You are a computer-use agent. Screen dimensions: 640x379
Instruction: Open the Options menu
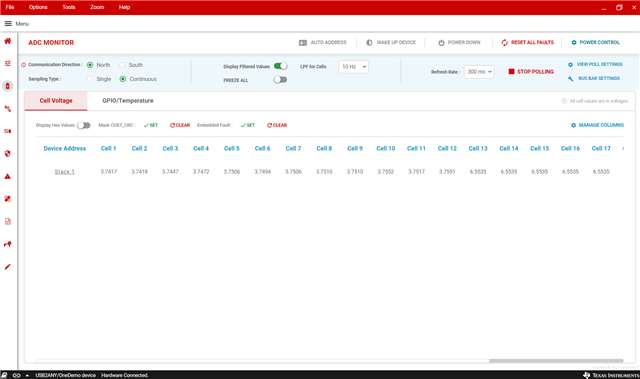pos(38,7)
